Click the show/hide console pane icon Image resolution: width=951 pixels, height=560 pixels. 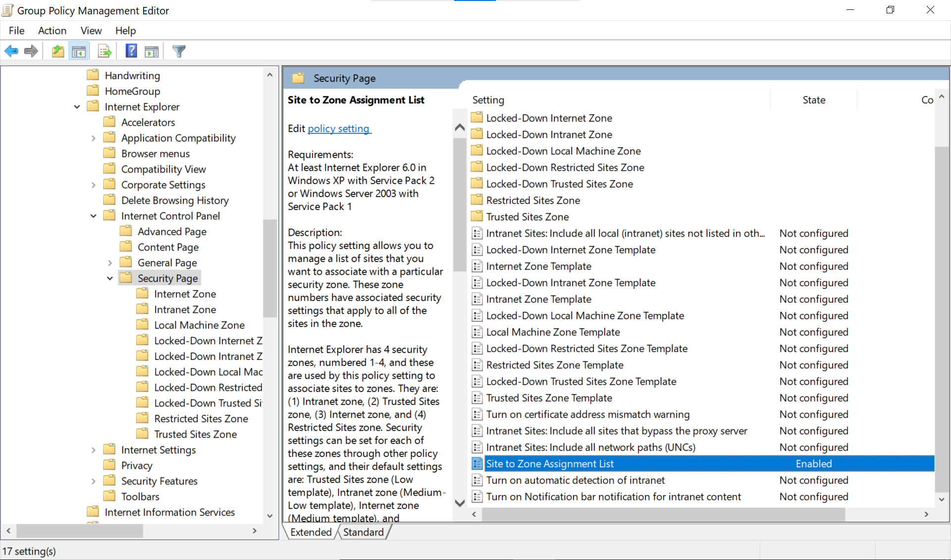pyautogui.click(x=78, y=51)
